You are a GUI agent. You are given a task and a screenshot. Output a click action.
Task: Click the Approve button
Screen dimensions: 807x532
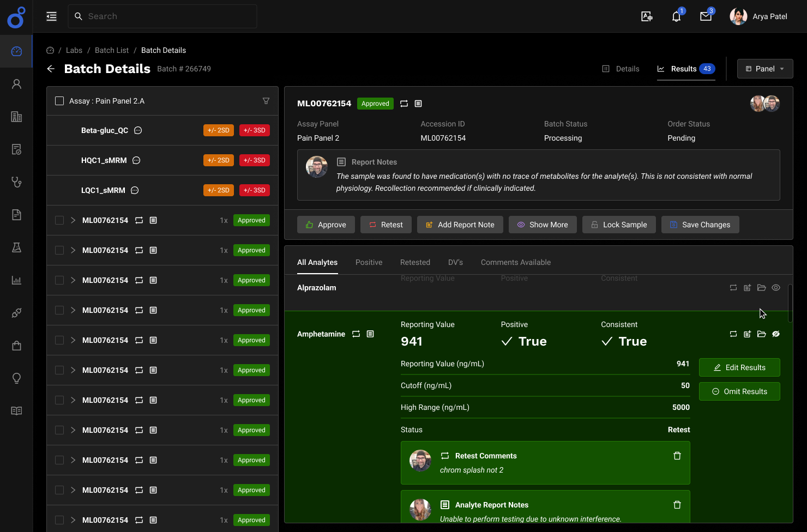click(326, 225)
